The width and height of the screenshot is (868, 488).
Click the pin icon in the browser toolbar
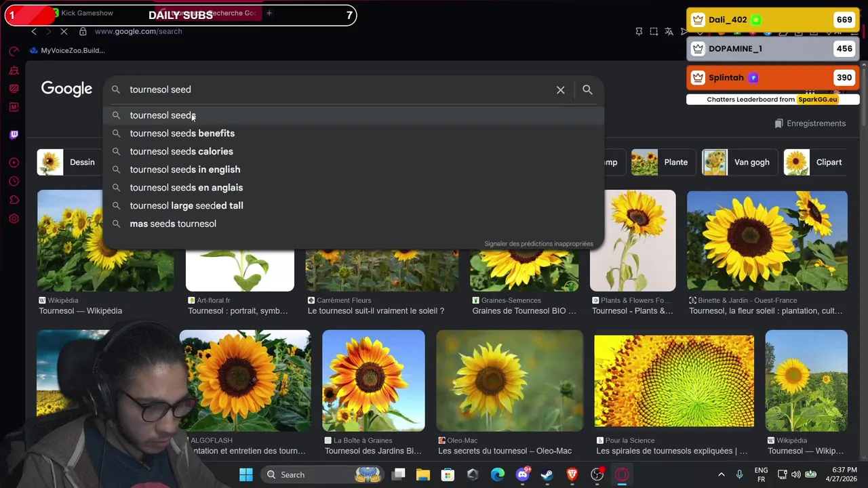[x=639, y=31]
